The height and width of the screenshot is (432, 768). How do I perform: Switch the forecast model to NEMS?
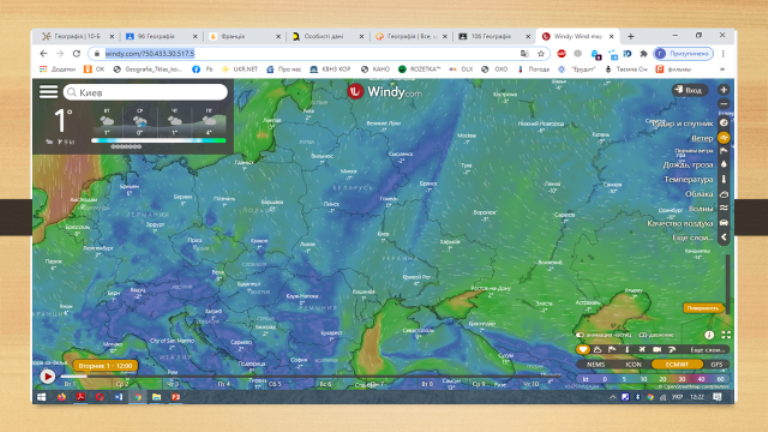coord(596,364)
